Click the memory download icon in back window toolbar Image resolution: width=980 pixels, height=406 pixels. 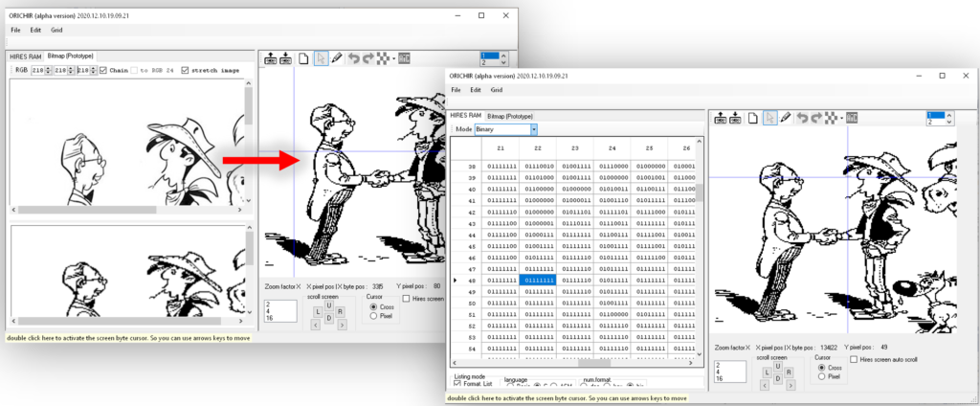click(285, 58)
